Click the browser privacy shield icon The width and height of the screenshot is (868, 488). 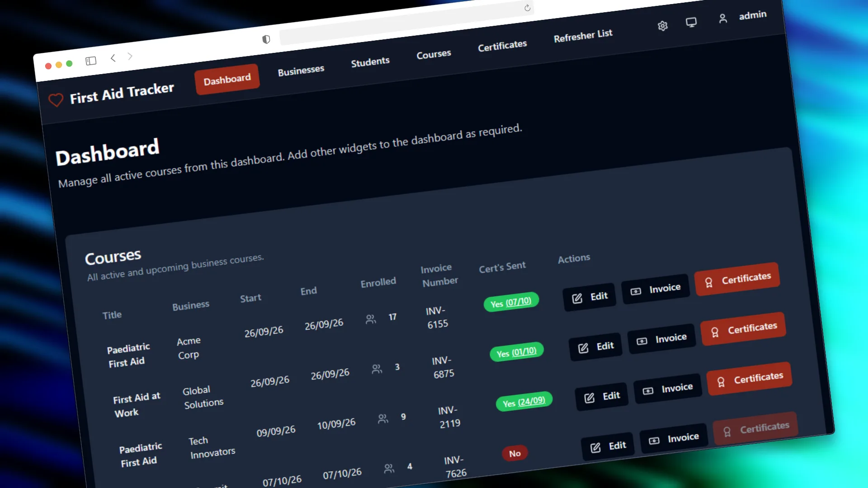tap(266, 39)
